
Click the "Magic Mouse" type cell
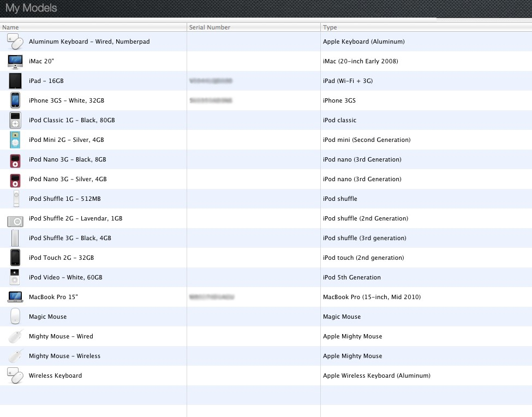tap(342, 317)
